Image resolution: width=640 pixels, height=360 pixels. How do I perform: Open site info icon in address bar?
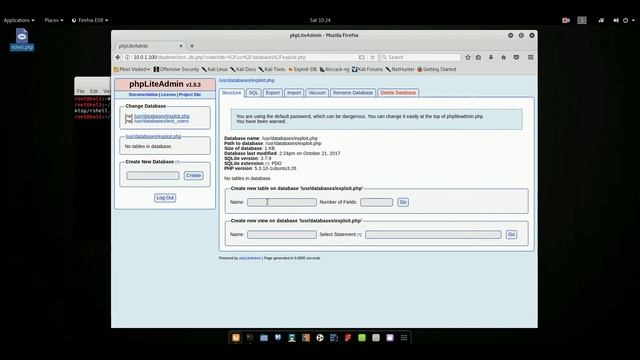click(x=127, y=58)
